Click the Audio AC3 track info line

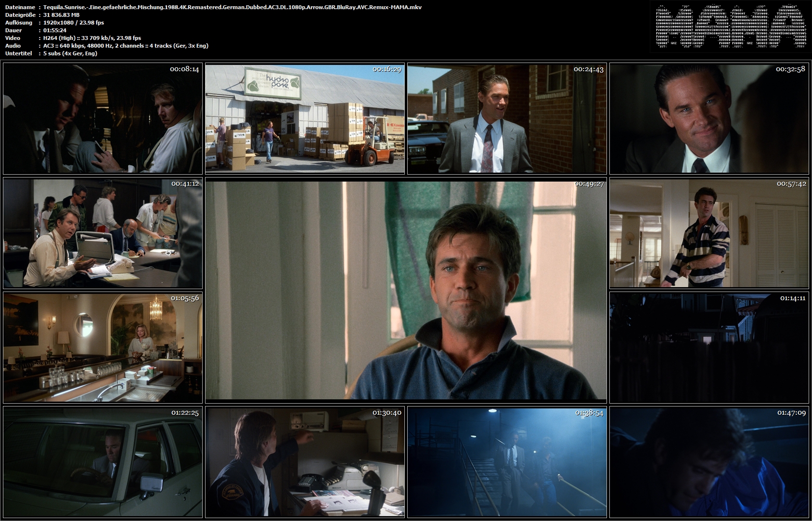pos(126,46)
